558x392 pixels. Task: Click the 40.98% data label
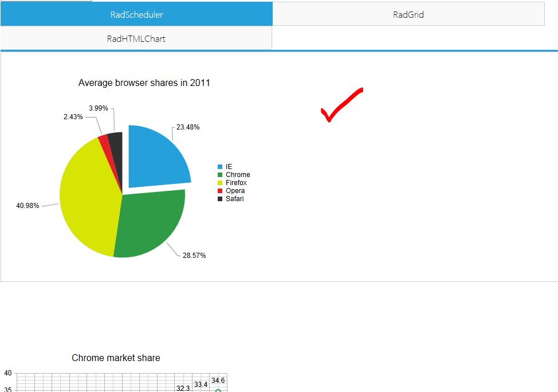27,205
